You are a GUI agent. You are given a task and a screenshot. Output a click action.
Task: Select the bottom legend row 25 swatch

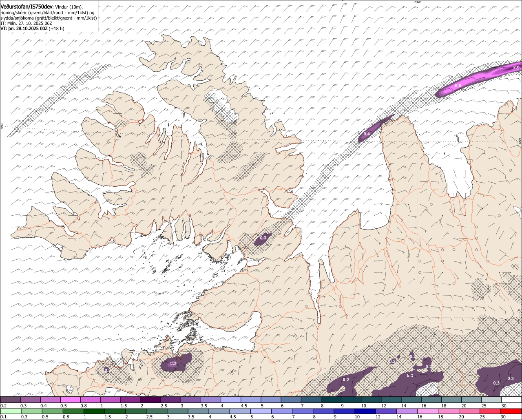pyautogui.click(x=491, y=411)
